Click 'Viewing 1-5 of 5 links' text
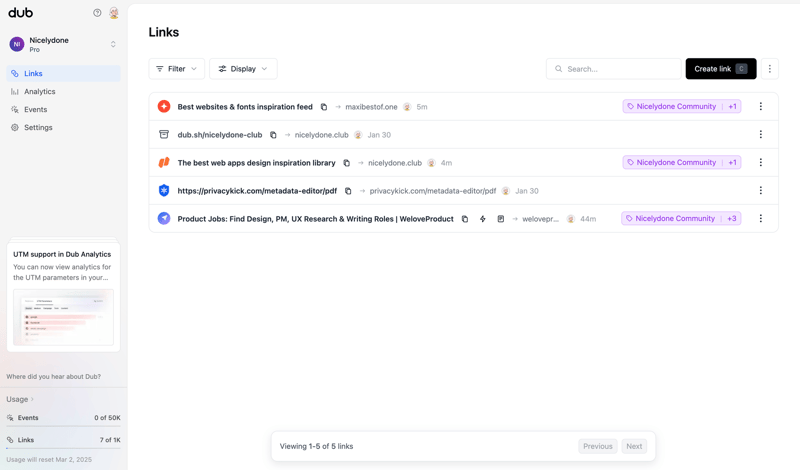The image size is (800, 470). pyautogui.click(x=316, y=446)
